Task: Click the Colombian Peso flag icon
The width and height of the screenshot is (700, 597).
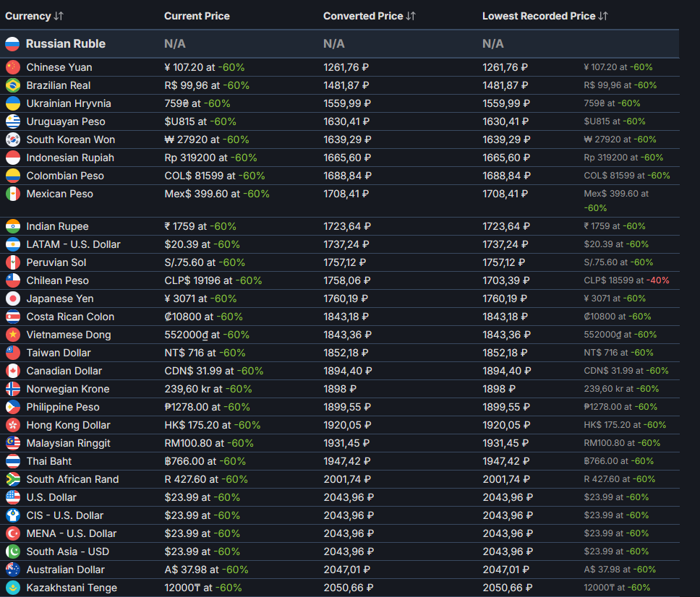Action: coord(13,176)
